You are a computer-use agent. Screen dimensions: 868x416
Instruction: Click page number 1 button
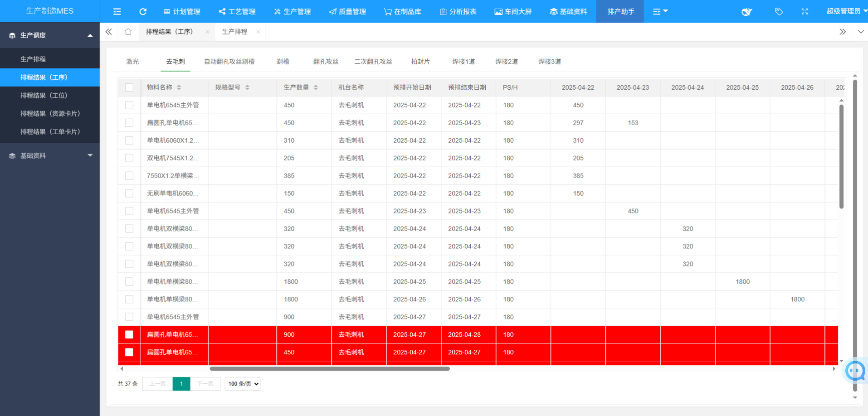click(x=181, y=384)
